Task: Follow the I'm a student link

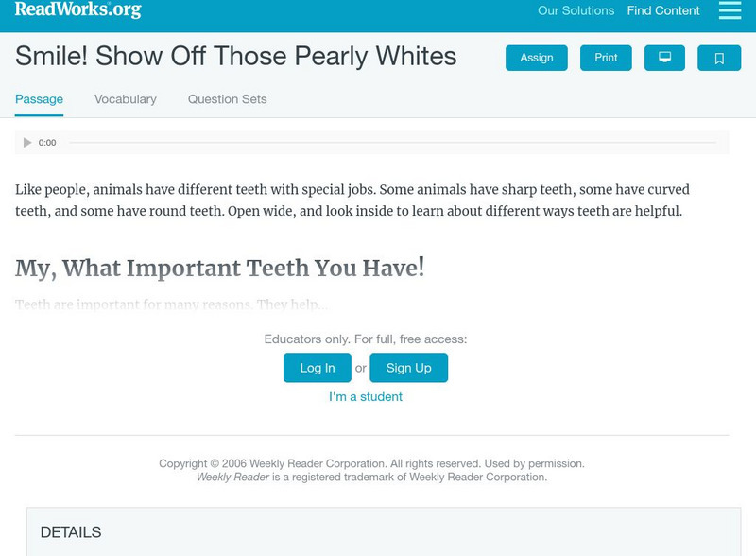Action: [366, 397]
